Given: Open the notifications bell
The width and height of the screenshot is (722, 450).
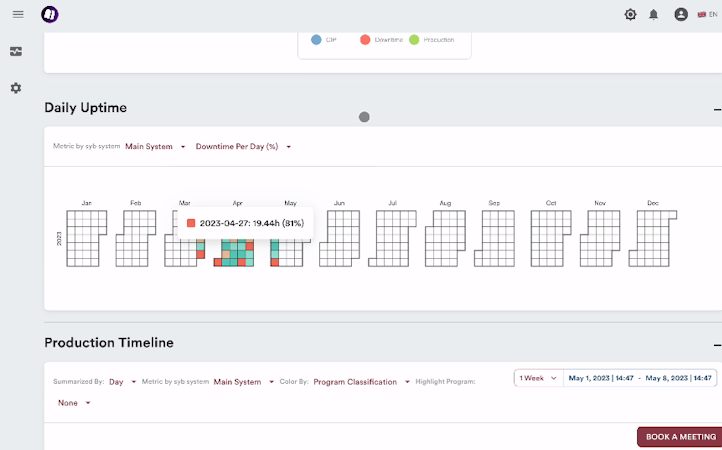Looking at the screenshot, I should click(654, 14).
